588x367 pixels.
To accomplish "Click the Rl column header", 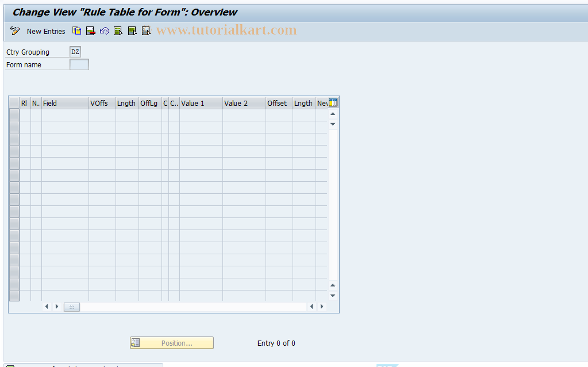I will pyautogui.click(x=25, y=103).
